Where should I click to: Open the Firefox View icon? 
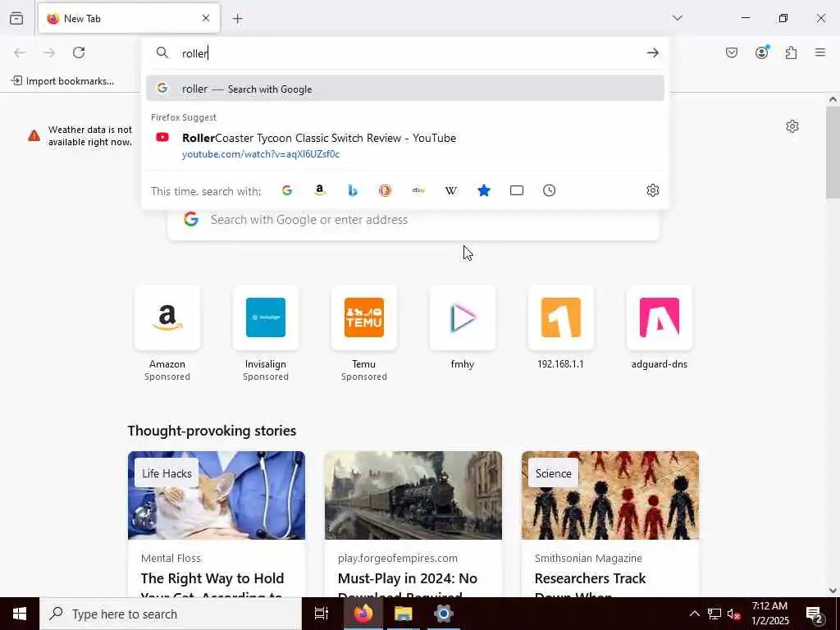16,18
